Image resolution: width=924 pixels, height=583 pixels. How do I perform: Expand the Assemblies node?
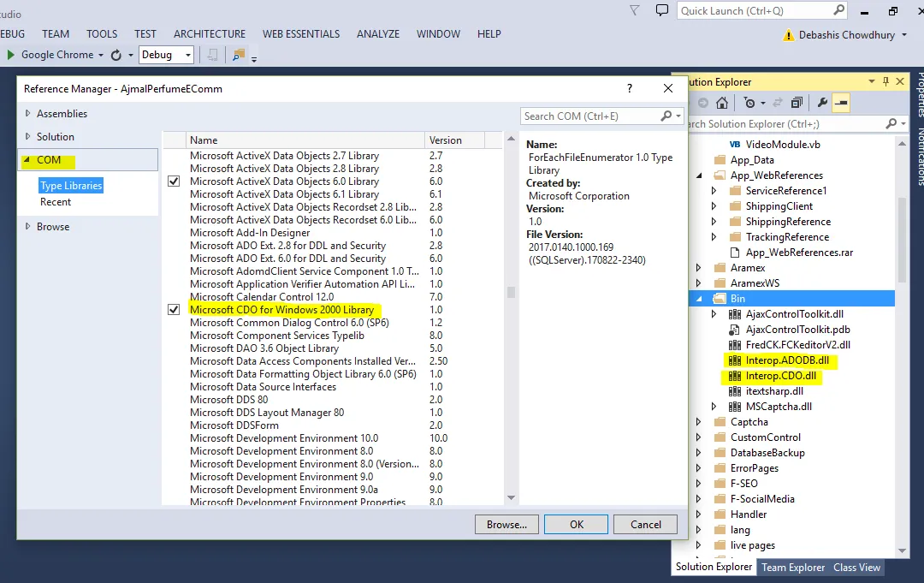point(27,113)
